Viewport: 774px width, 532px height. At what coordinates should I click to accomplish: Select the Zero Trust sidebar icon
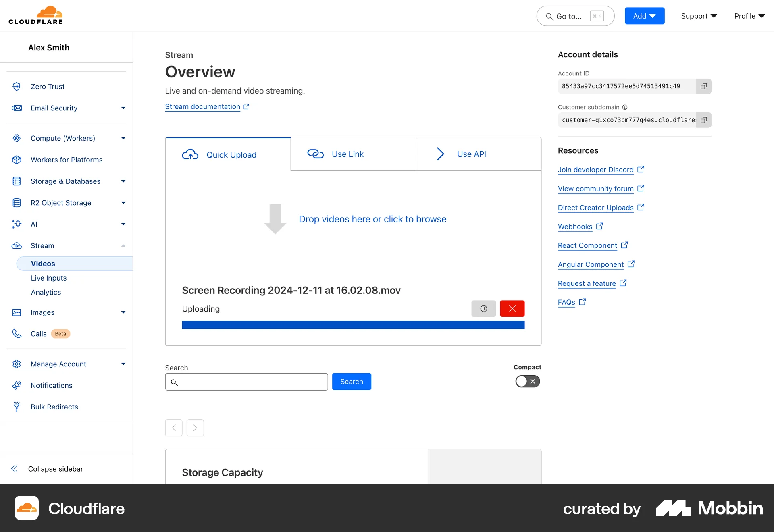click(x=17, y=86)
